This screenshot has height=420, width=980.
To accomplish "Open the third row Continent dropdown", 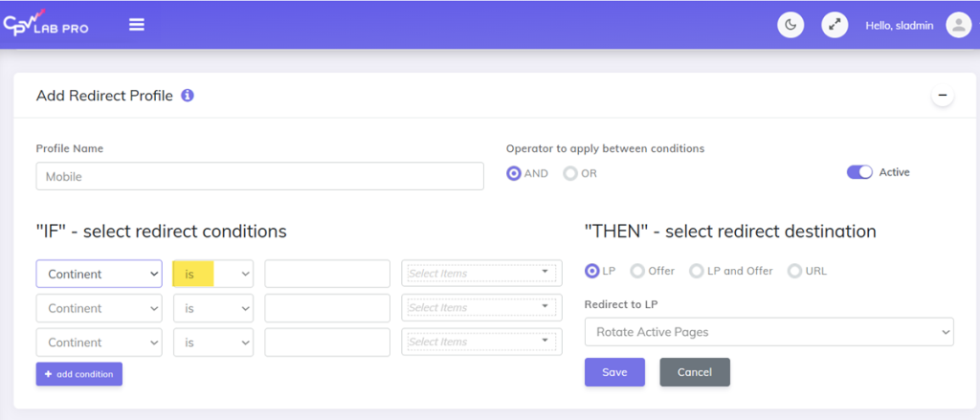I will 100,343.
